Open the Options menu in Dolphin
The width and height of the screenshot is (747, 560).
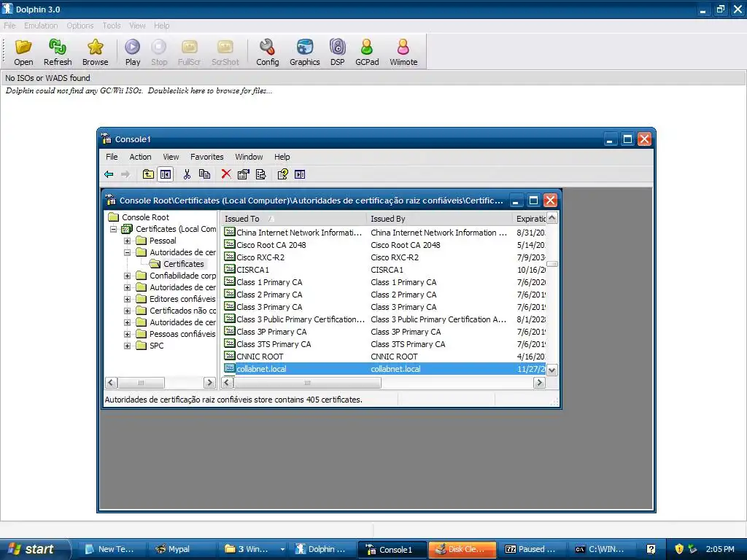(80, 26)
